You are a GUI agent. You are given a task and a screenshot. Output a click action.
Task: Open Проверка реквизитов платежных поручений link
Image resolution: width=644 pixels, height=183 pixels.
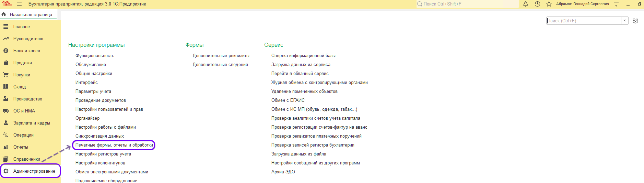coord(316,136)
